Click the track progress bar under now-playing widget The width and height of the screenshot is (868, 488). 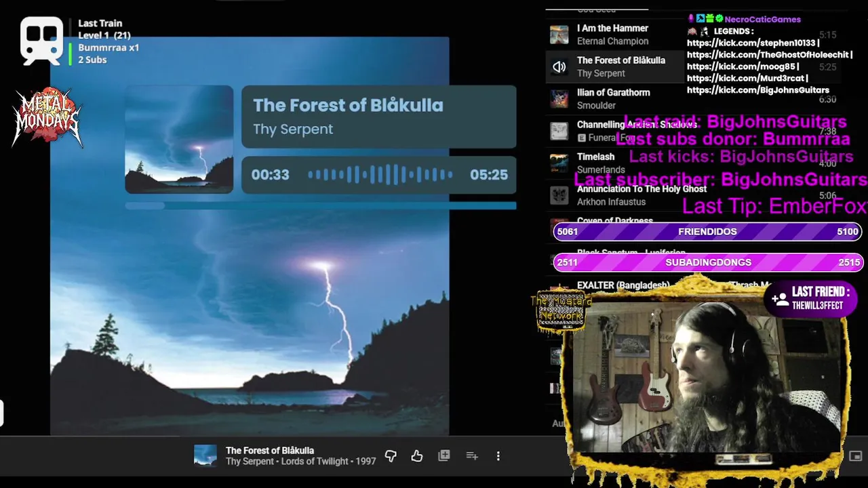[321, 206]
